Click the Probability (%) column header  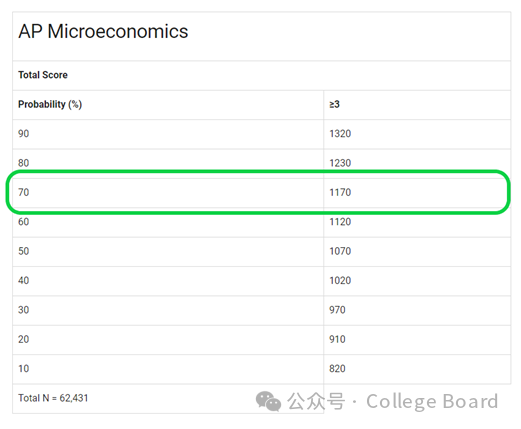pyautogui.click(x=50, y=105)
